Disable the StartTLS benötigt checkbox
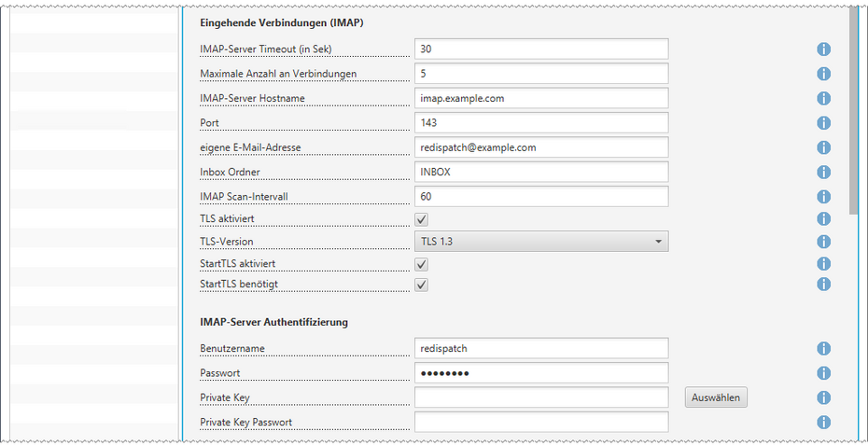 point(422,285)
